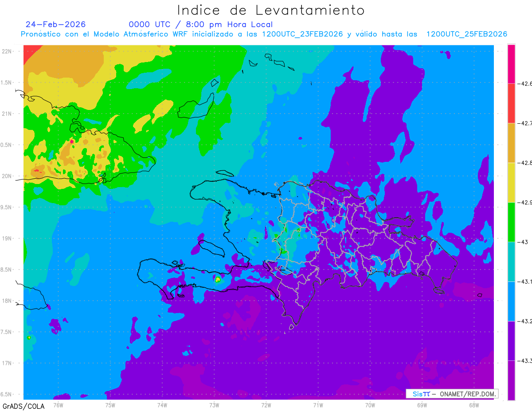This screenshot has height=411, width=532.
Task: Click the '20N' latitude label
Action: 8,176
